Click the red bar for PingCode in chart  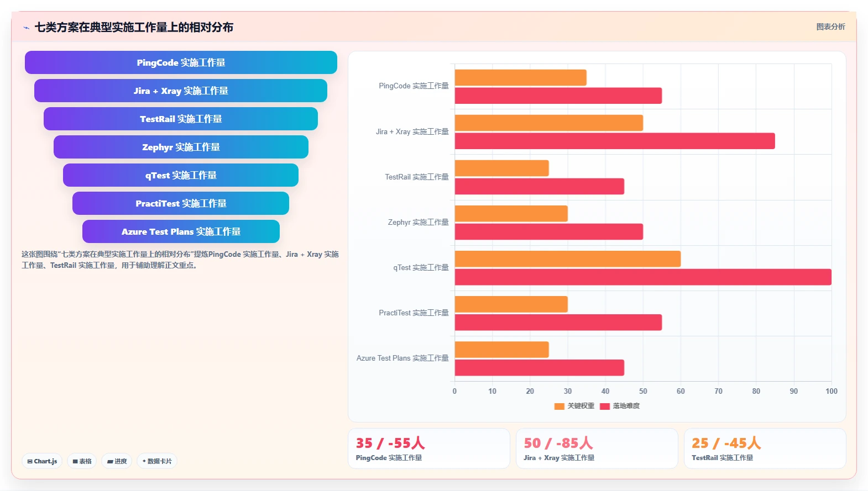point(558,96)
